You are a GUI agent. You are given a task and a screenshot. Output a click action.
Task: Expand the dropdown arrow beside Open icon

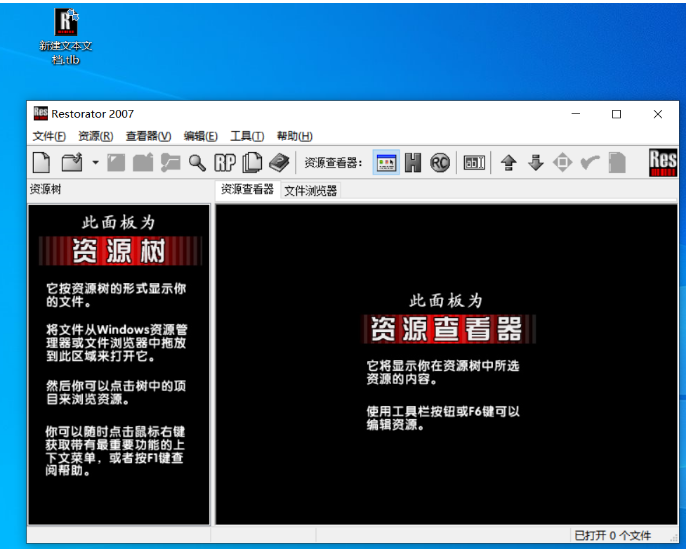(x=95, y=163)
